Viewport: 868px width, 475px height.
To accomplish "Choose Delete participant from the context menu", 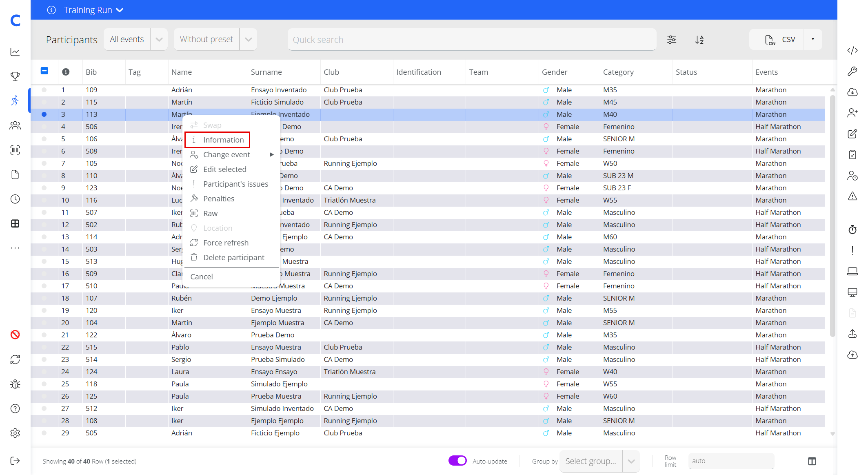I will point(231,257).
